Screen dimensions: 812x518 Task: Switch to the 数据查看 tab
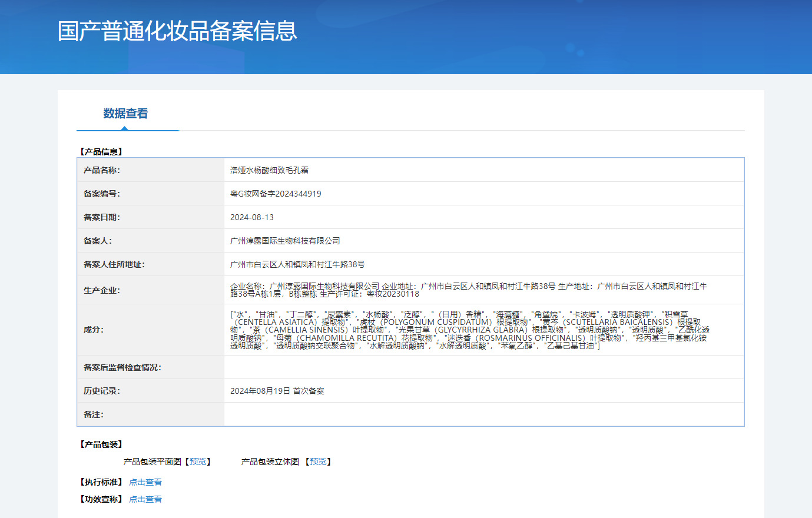coord(125,114)
